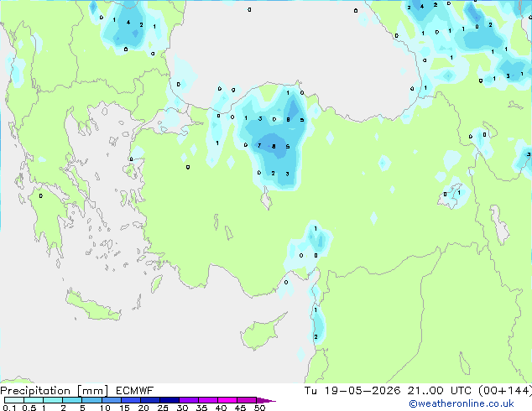Click the above-50 arrow tip of legend
Image resolution: width=532 pixels, height=411 pixels.
[266, 400]
